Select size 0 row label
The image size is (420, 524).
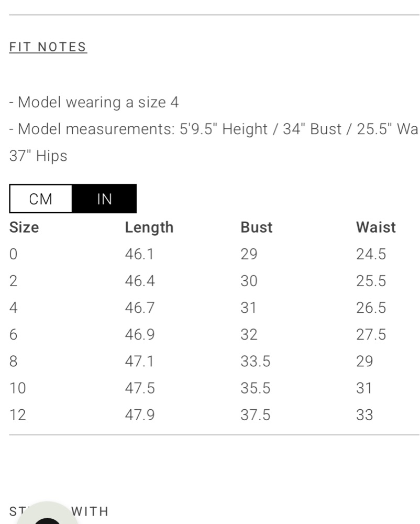click(x=14, y=254)
